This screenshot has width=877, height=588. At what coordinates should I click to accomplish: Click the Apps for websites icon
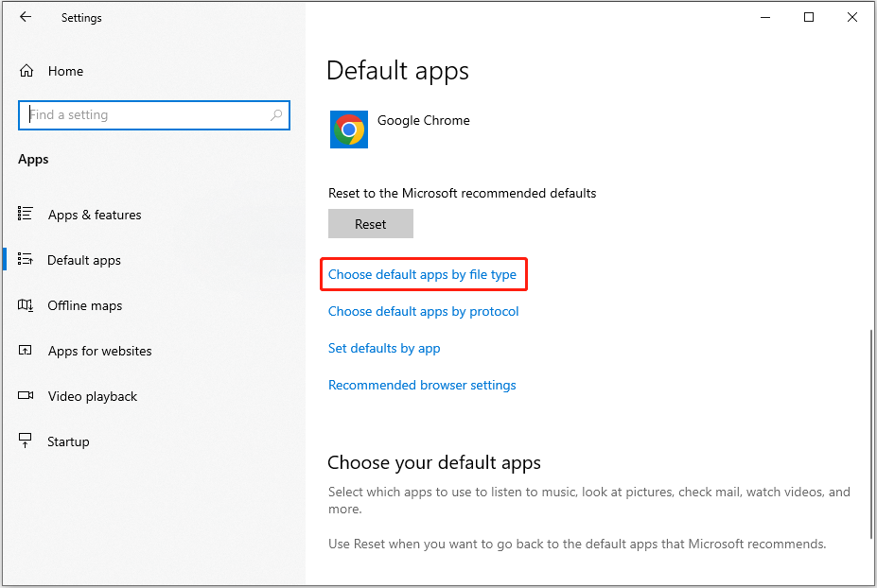[26, 351]
